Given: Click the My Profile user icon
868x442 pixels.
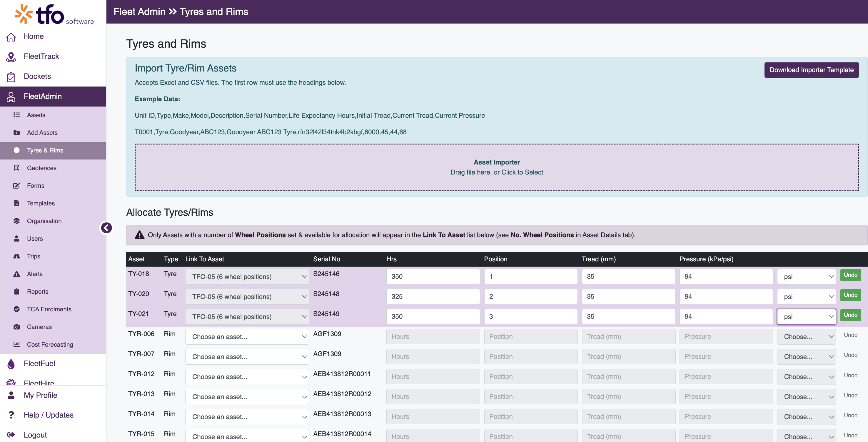Looking at the screenshot, I should click(x=11, y=395).
